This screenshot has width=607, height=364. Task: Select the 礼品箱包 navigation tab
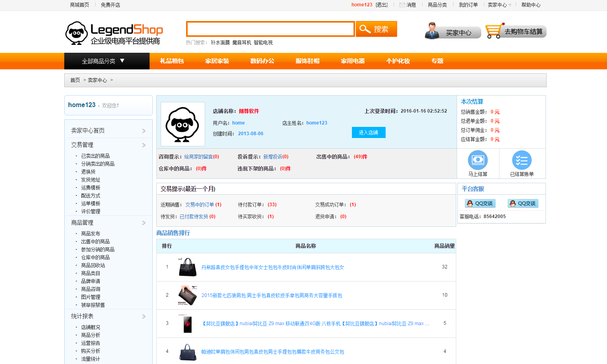coord(172,61)
